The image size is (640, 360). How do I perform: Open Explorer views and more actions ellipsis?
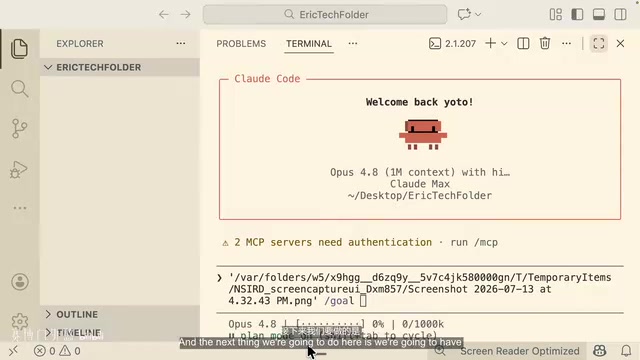181,43
